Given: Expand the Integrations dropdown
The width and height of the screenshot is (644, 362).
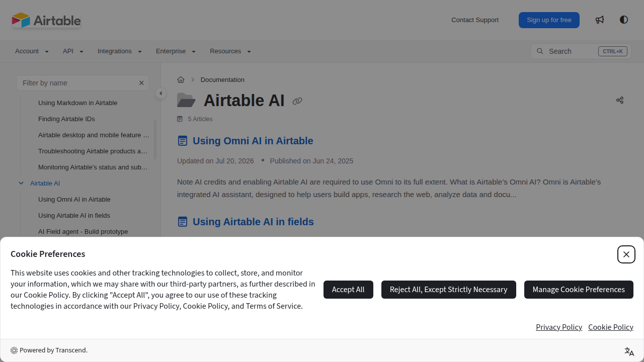Looking at the screenshot, I should tap(120, 51).
